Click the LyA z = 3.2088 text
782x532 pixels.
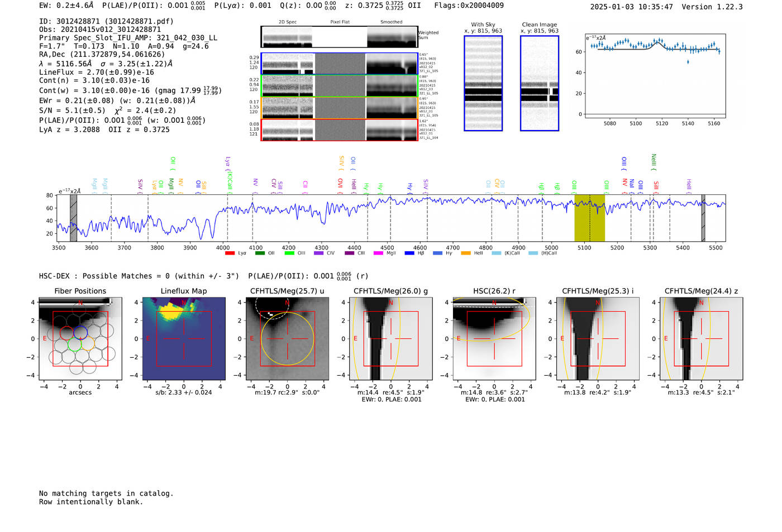pyautogui.click(x=69, y=130)
